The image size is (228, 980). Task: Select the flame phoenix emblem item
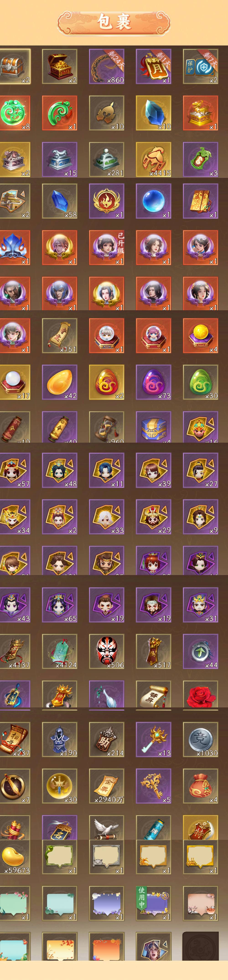tap(106, 201)
